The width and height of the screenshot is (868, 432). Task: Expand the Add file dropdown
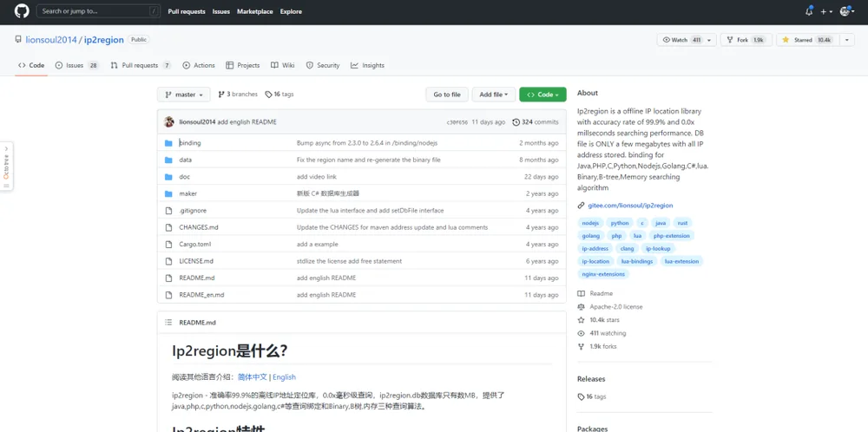(x=494, y=95)
